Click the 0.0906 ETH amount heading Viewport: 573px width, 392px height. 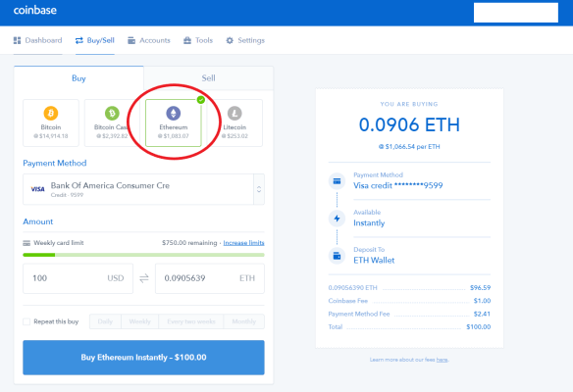coord(409,124)
